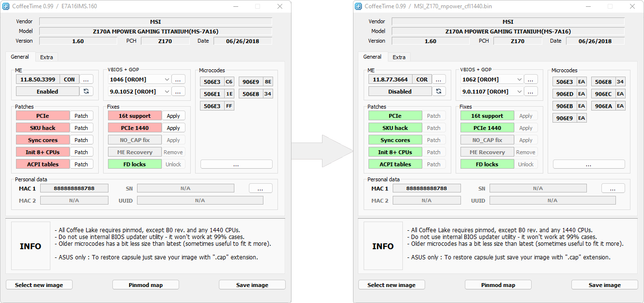Image resolution: width=644 pixels, height=303 pixels.
Task: Open ME browse button beside COR version
Action: click(x=439, y=79)
